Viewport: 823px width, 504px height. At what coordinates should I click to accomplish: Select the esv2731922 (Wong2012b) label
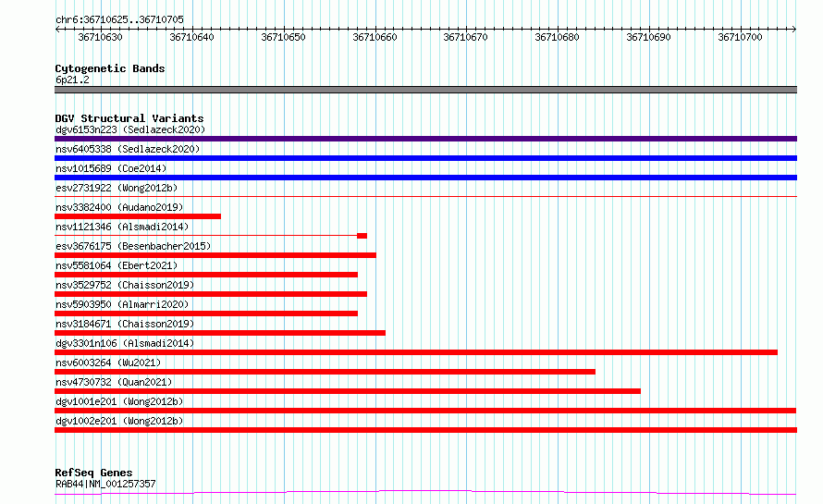pyautogui.click(x=117, y=188)
